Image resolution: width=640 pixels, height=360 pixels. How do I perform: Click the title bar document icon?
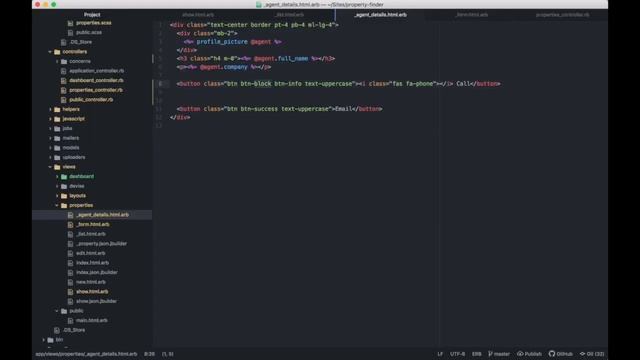[258, 4]
